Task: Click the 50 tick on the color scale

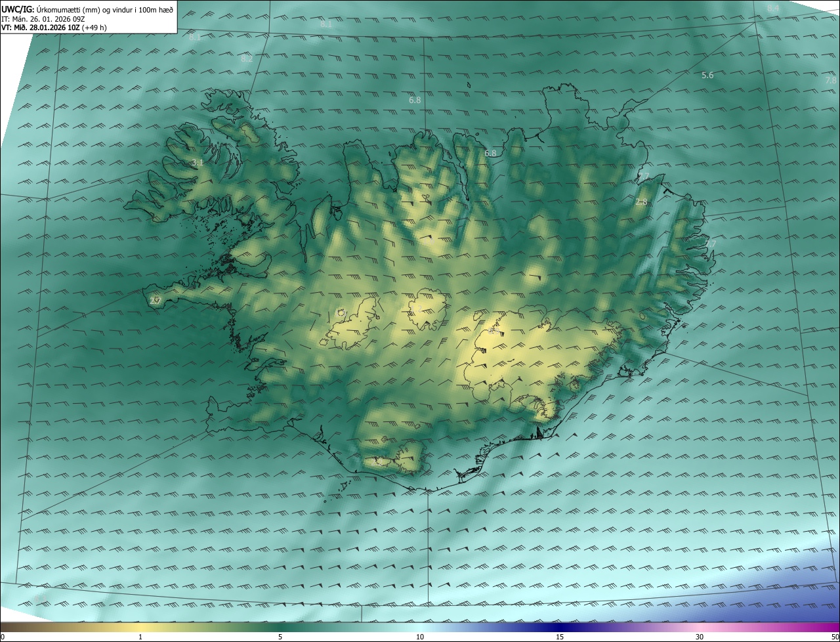Action: (835, 637)
